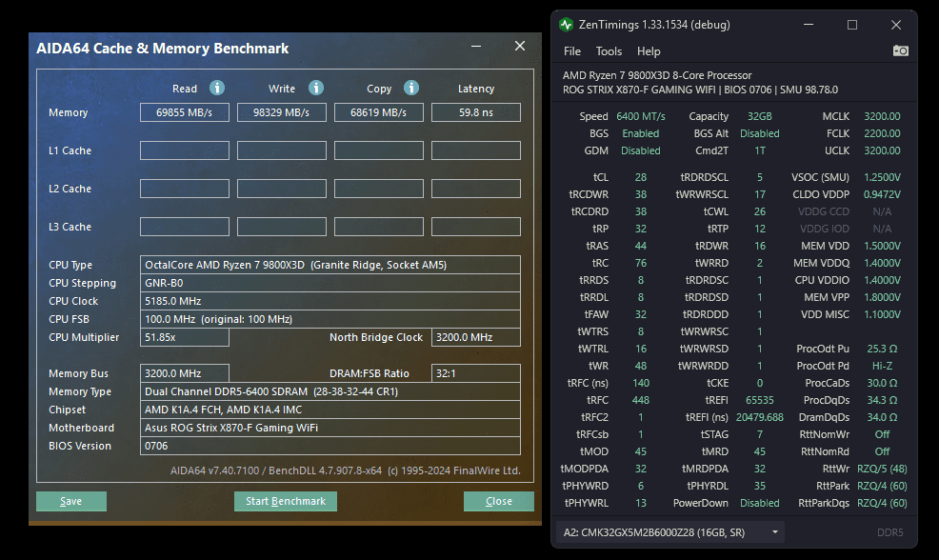Click the tREFI (ns) value 20479.688

tap(759, 417)
